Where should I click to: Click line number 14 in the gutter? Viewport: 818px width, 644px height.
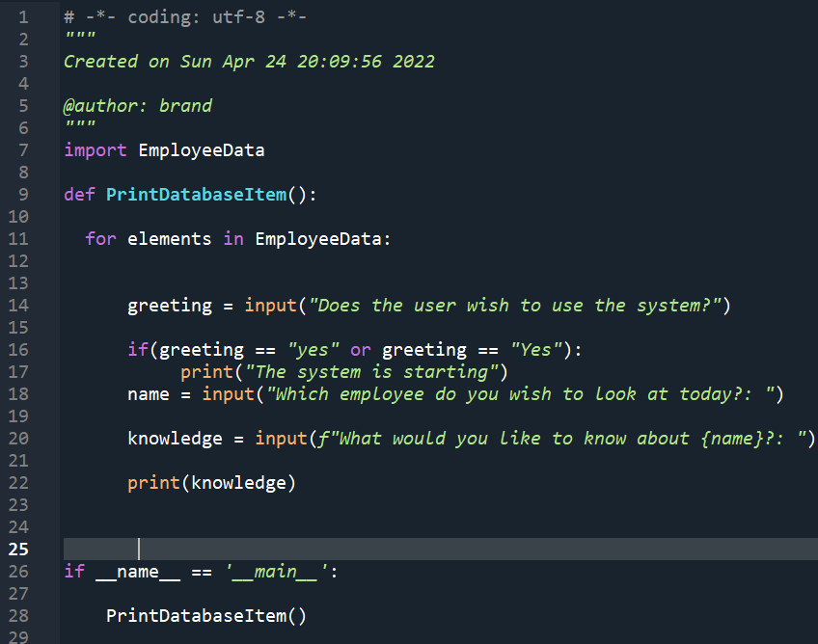point(18,305)
